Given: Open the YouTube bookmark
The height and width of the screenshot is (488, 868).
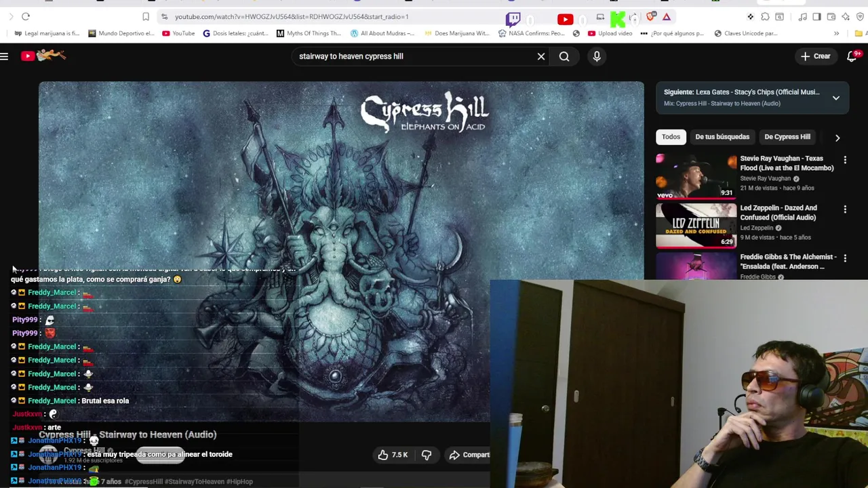Looking at the screenshot, I should (x=178, y=33).
